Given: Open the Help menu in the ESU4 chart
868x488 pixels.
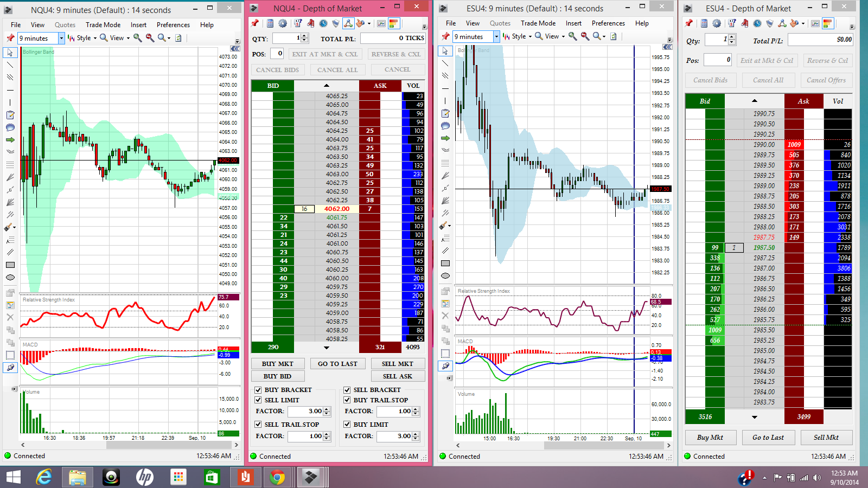Looking at the screenshot, I should click(x=642, y=23).
